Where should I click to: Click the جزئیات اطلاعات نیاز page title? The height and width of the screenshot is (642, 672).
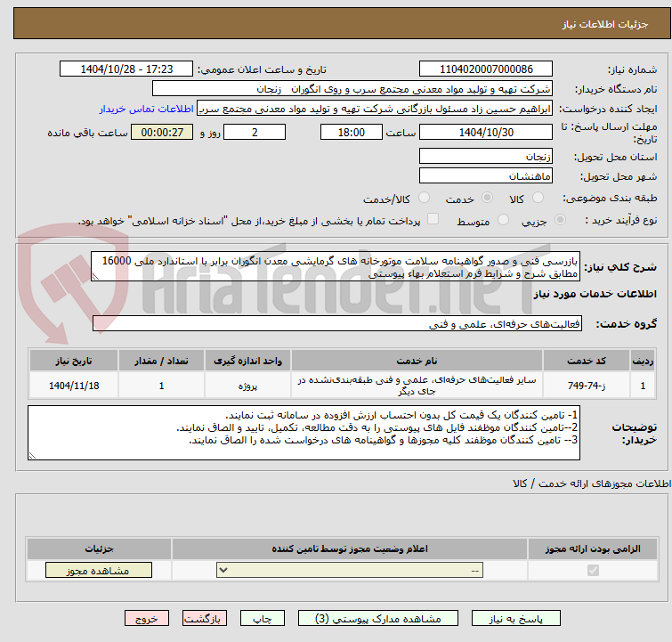click(605, 24)
